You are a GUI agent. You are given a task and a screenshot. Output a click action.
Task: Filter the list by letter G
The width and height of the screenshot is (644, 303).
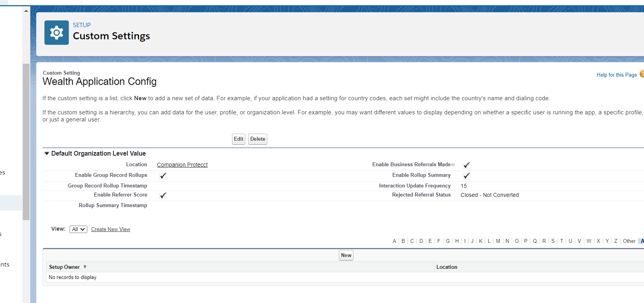click(x=448, y=241)
